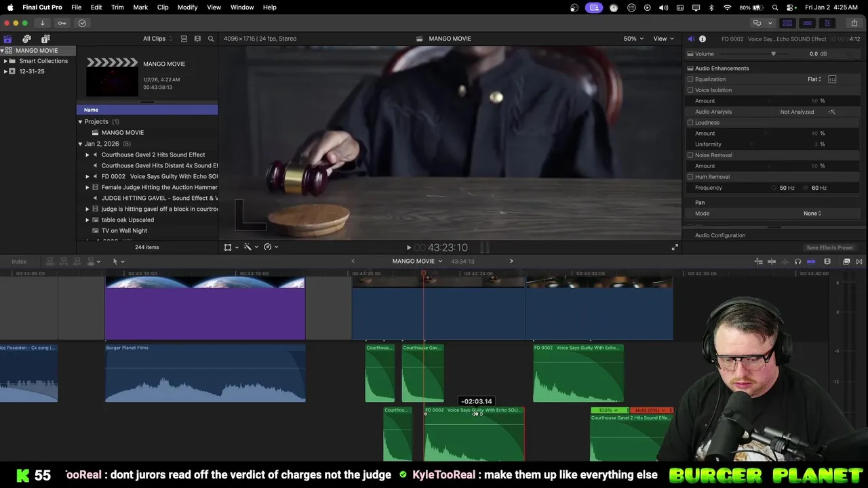Open the Modify menu

point(187,7)
